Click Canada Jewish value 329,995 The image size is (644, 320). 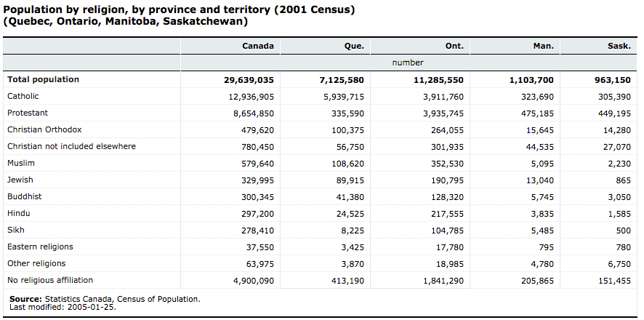257,180
